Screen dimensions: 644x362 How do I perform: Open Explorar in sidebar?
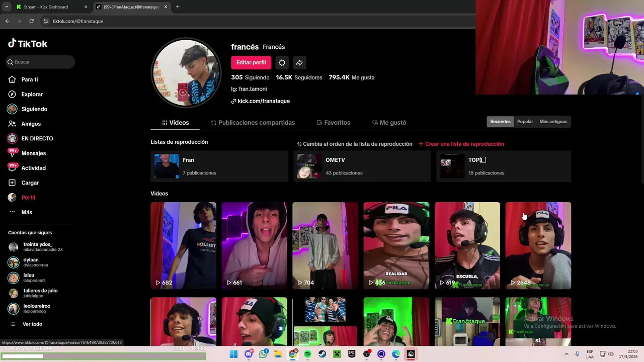(x=32, y=94)
